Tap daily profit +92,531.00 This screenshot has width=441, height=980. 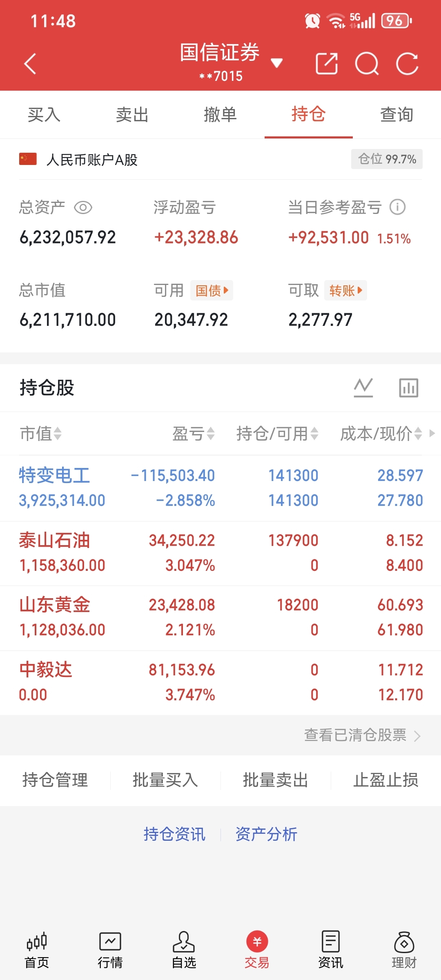[328, 237]
